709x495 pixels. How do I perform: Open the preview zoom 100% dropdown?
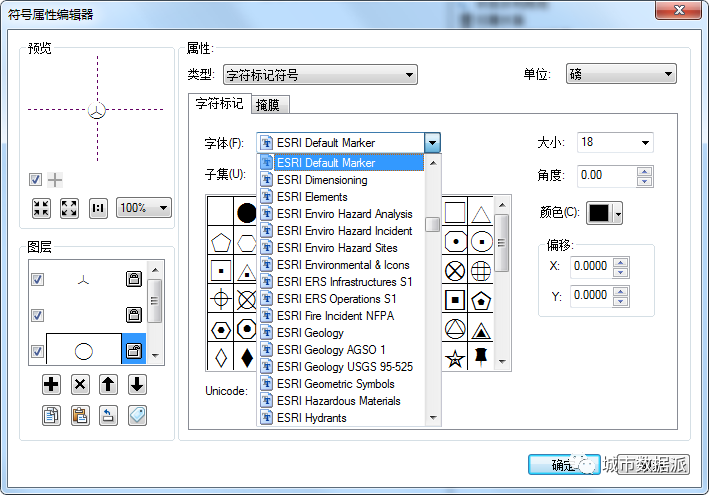144,208
